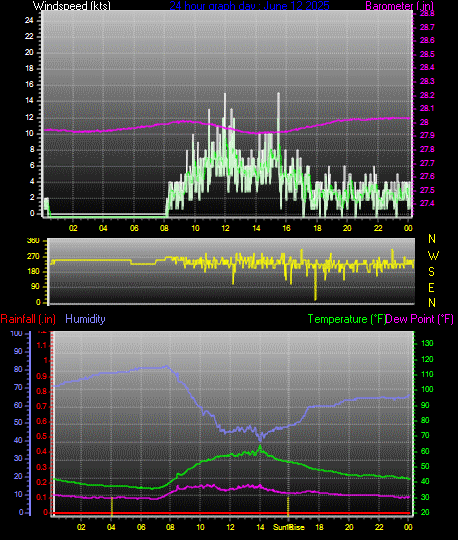
Task: Click the green 'Temperature (°F)' legend label
Action: tap(347, 319)
